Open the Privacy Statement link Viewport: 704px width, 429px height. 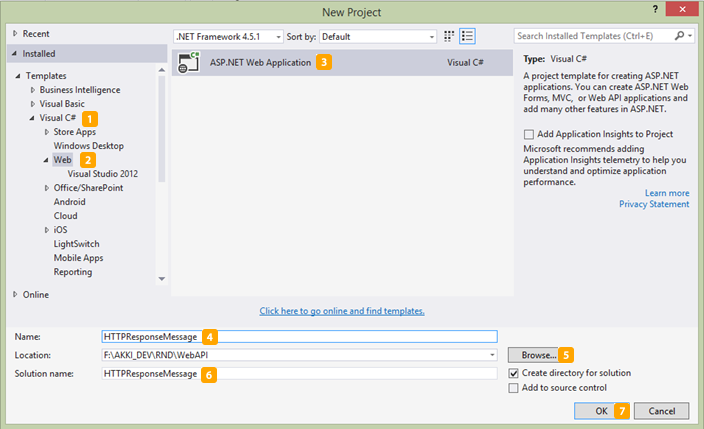654,204
